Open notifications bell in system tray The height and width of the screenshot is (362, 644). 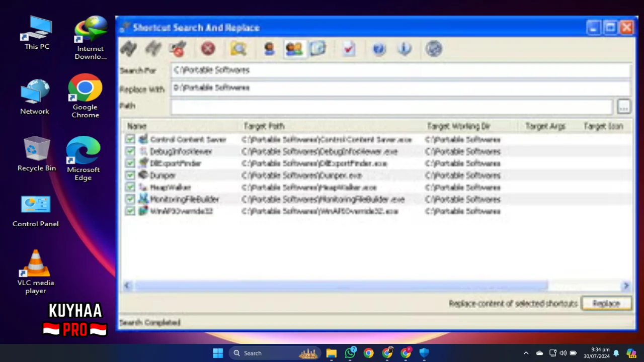616,353
